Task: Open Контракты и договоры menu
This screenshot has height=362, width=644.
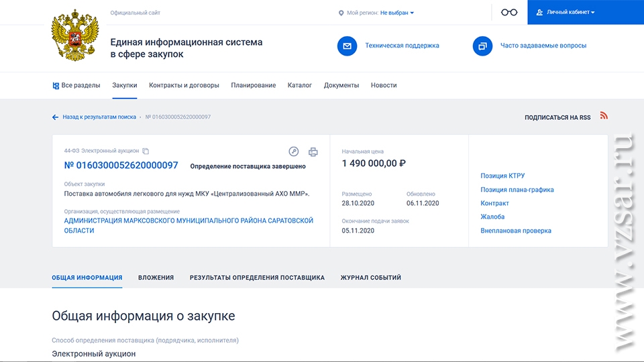Action: (x=184, y=85)
